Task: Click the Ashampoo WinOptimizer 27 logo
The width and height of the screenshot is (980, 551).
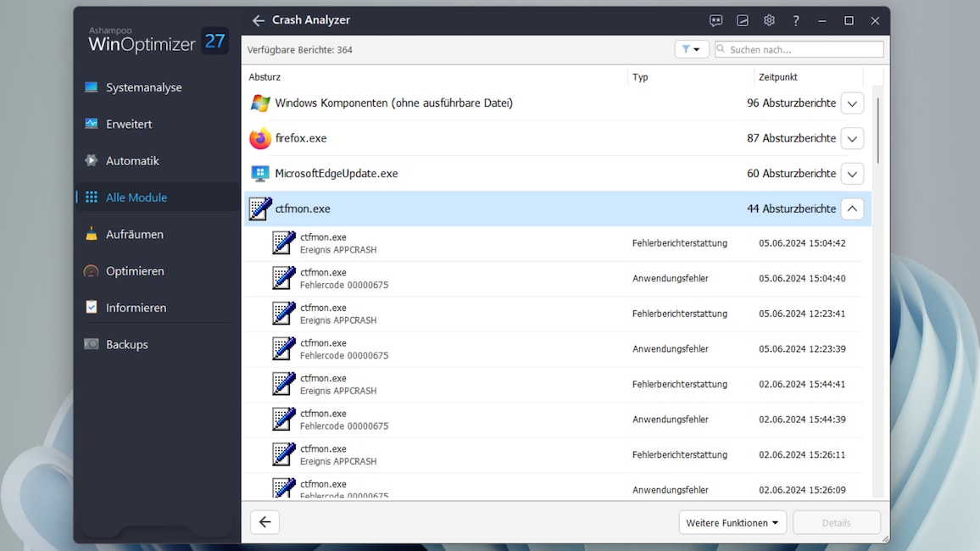Action: 158,40
